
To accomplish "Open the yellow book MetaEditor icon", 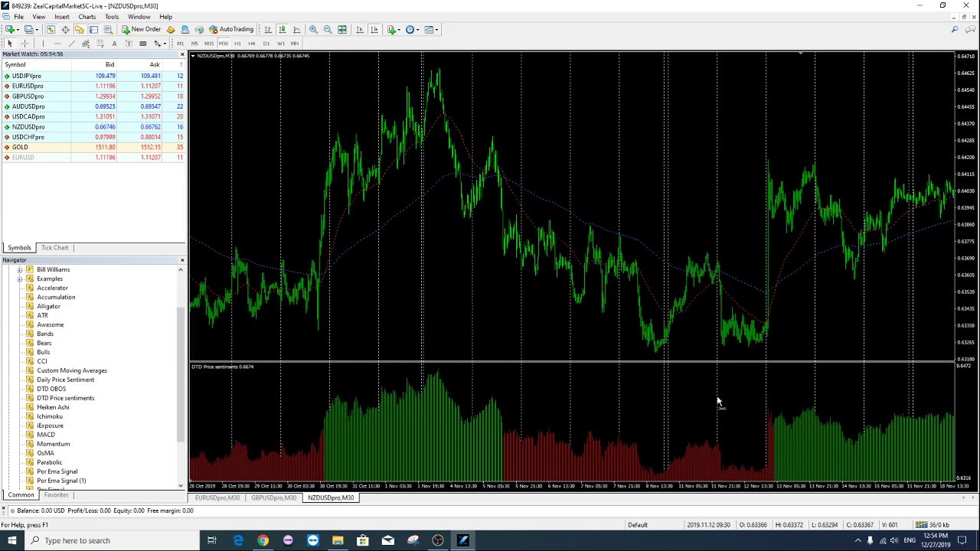I will [x=170, y=29].
